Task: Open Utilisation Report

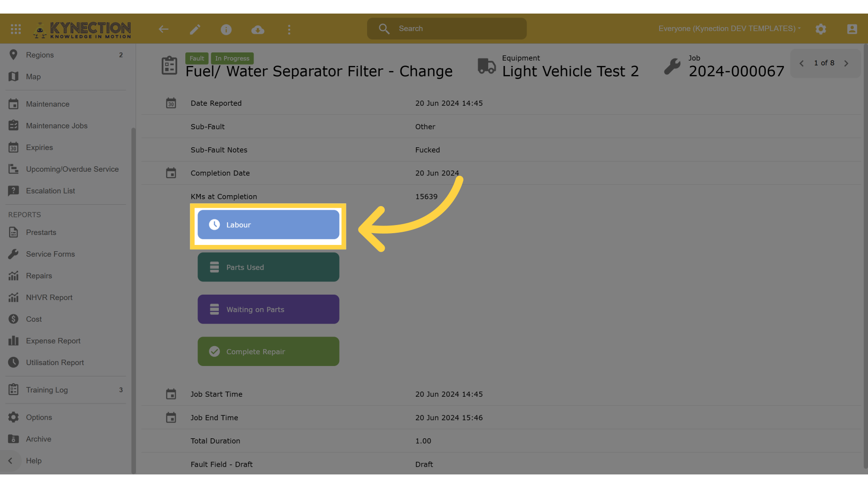Action: [x=66, y=362]
